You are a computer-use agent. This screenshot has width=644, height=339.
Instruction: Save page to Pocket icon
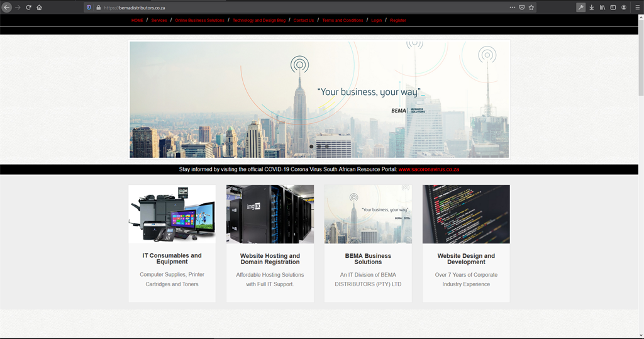(521, 8)
